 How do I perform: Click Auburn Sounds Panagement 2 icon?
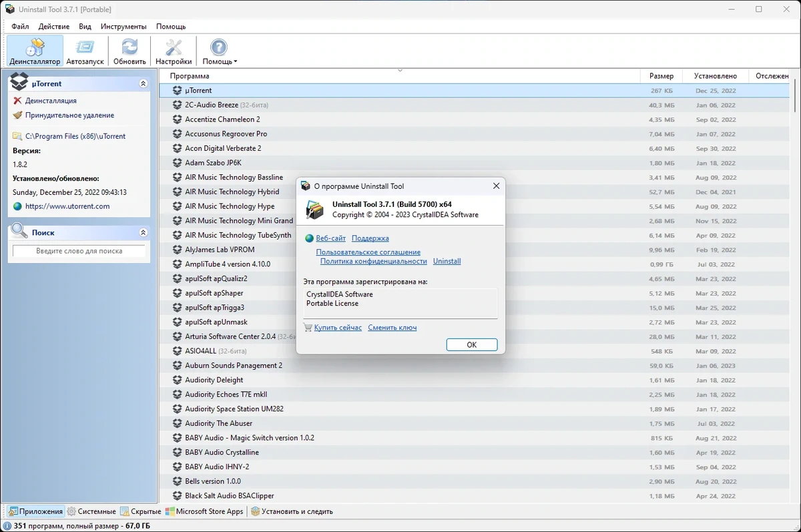(177, 366)
